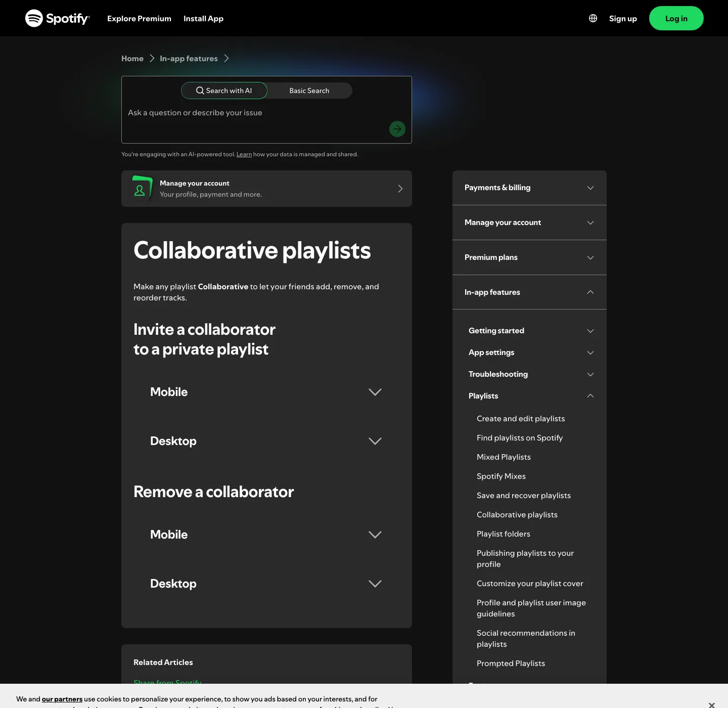This screenshot has height=708, width=728.
Task: Expand Premium plans section
Action: click(x=529, y=257)
